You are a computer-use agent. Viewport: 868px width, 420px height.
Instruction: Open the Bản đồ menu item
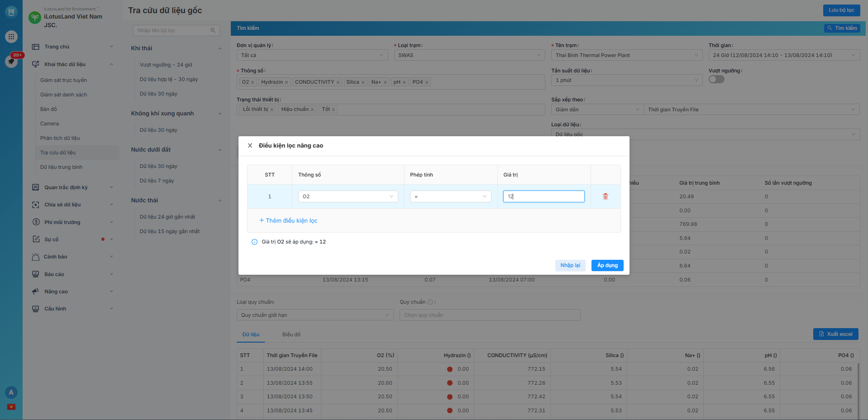48,109
